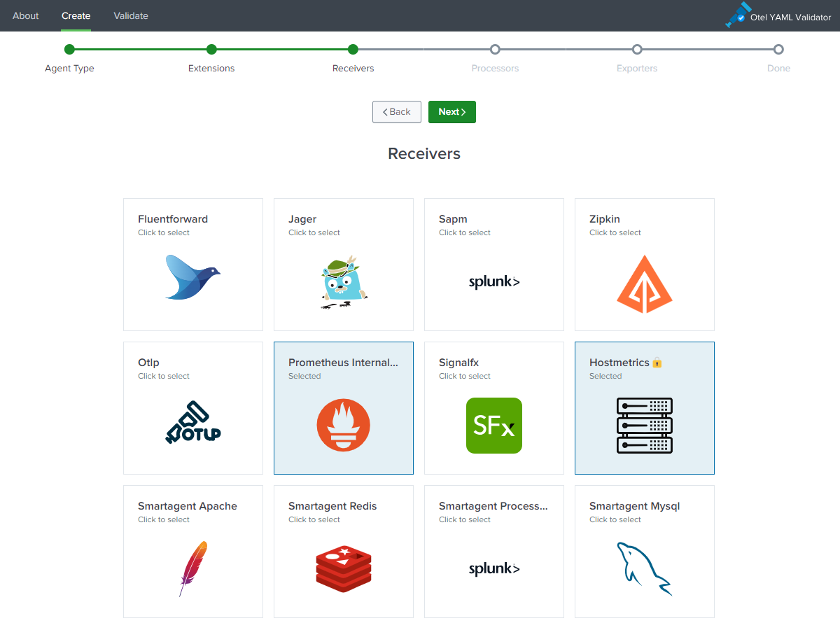
Task: Click the Jager gopher logo
Action: 344,282
